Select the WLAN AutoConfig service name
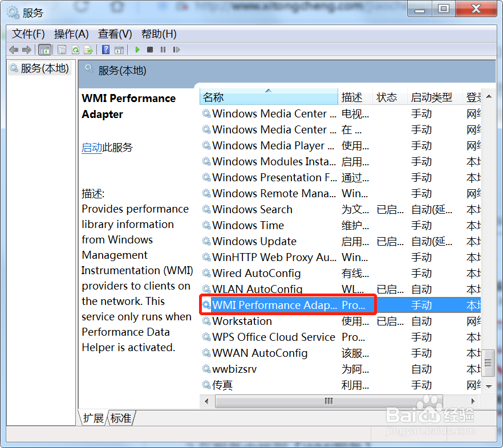Viewport: 503px width, 448px height. coord(257,289)
